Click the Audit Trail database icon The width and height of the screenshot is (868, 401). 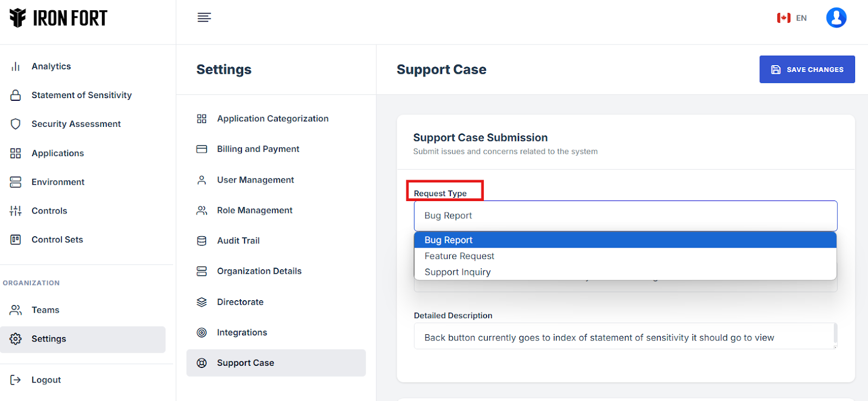(202, 241)
